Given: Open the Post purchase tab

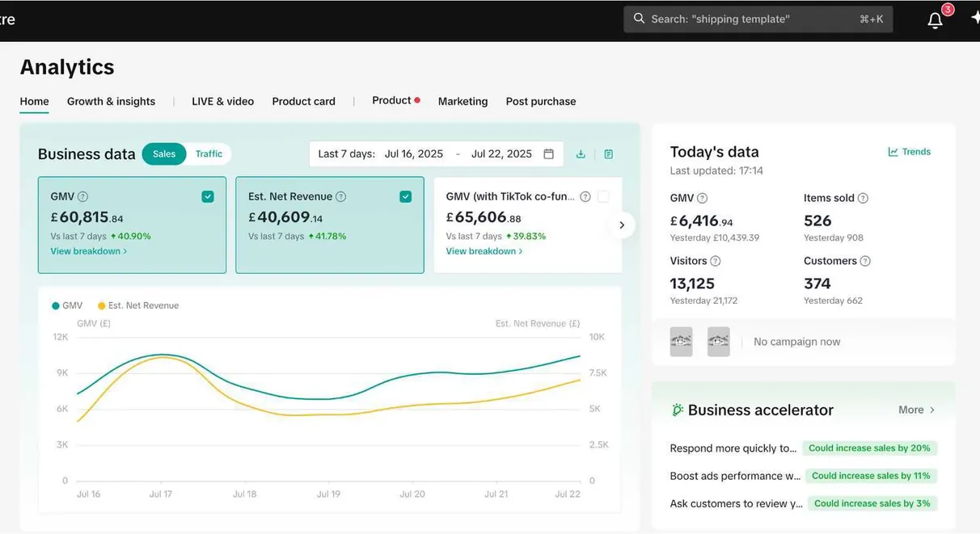Looking at the screenshot, I should tap(541, 102).
